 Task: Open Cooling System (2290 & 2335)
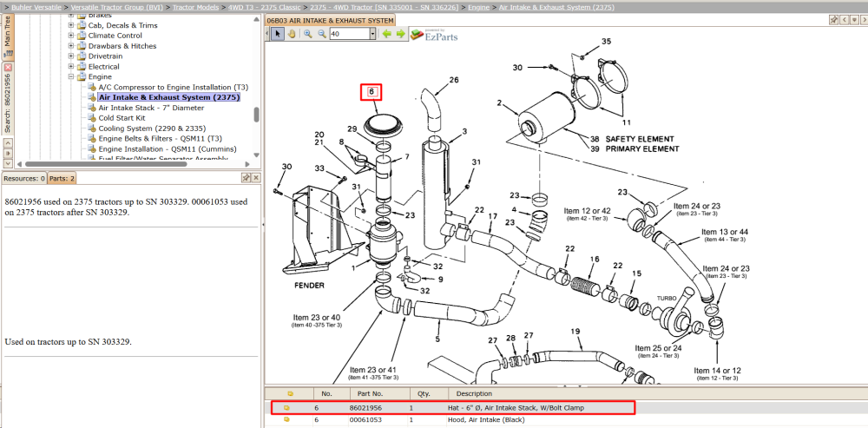click(152, 128)
